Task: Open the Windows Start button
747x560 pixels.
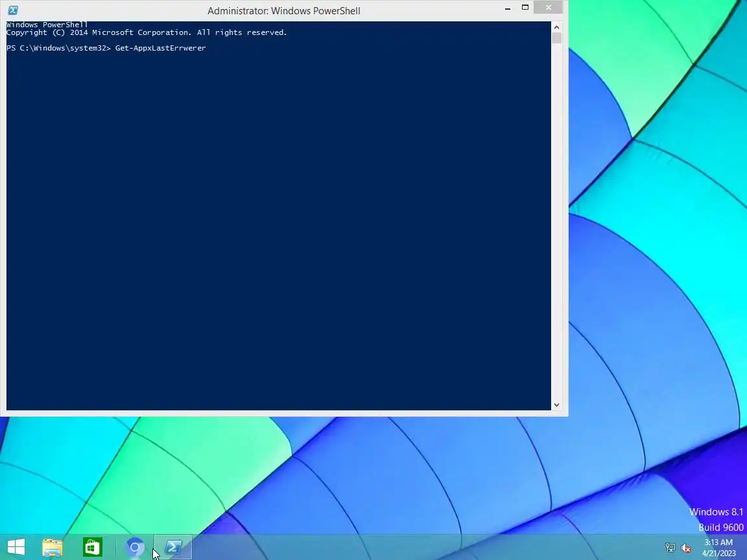Action: click(16, 547)
